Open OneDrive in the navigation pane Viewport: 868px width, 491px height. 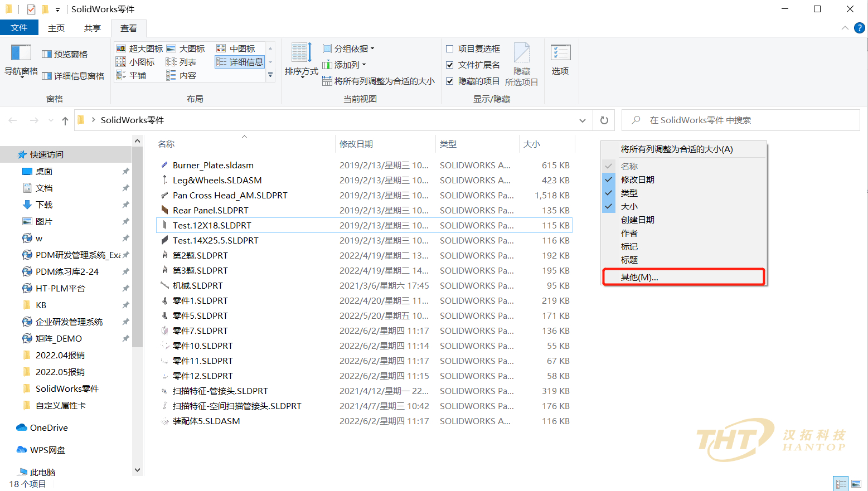coord(42,427)
